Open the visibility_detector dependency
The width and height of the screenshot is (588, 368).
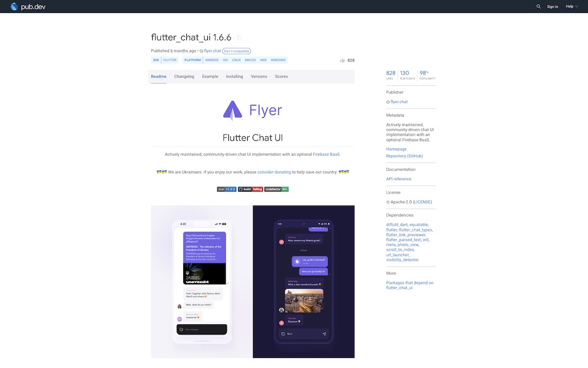402,260
